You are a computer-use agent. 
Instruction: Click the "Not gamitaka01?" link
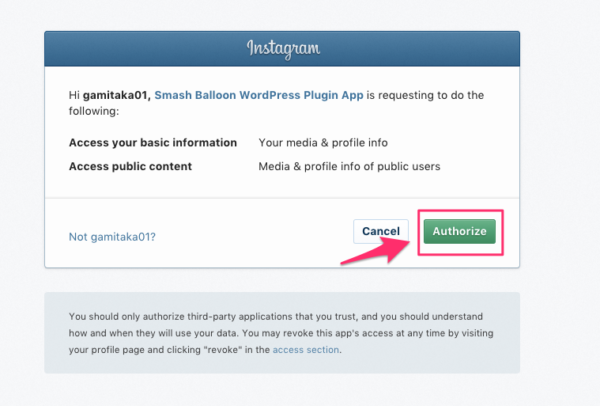pos(112,237)
